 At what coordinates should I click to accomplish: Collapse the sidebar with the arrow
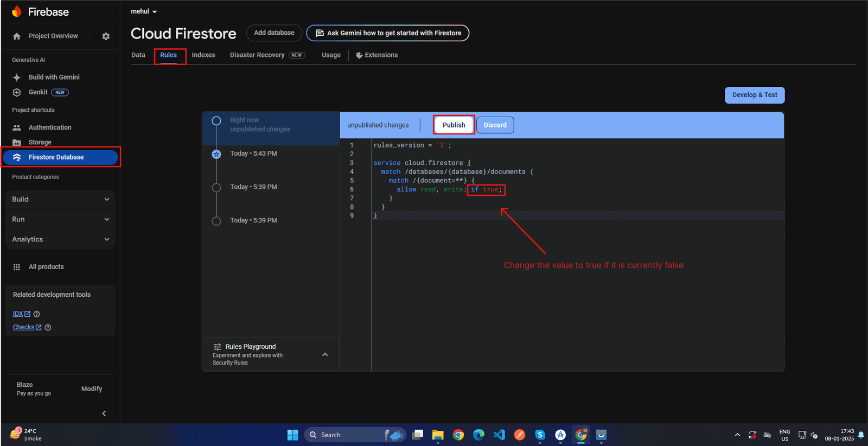[x=104, y=413]
